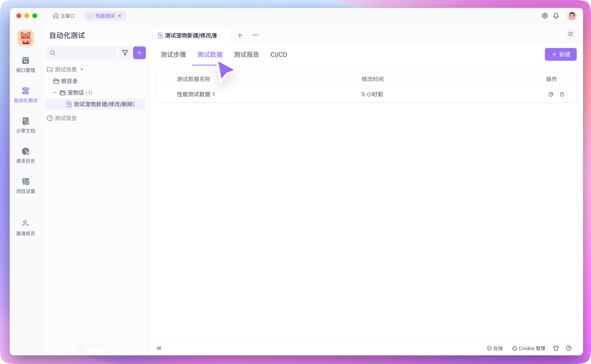Collapse the 宠物店 folder chevron
The image size is (591, 364).
(x=55, y=93)
